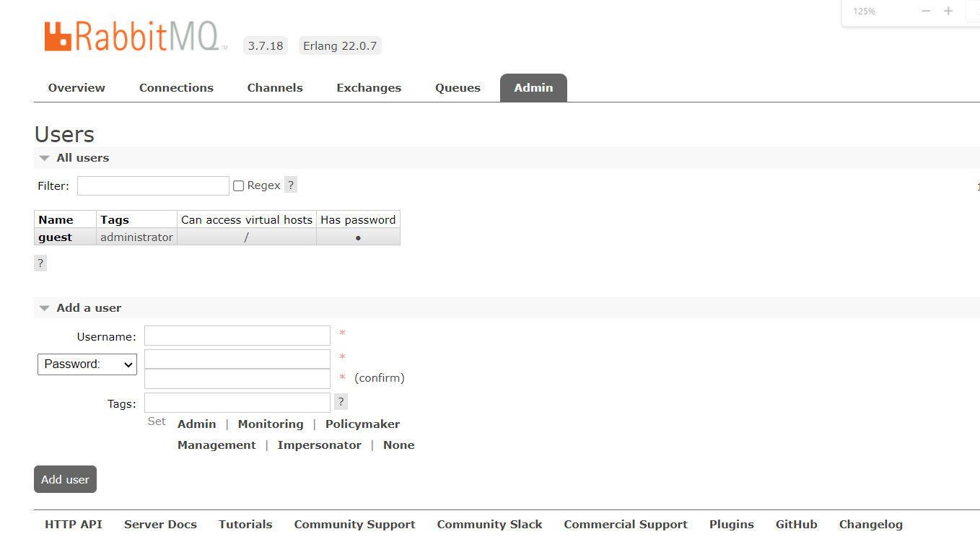Click the 3.7.18 version badge

point(266,45)
